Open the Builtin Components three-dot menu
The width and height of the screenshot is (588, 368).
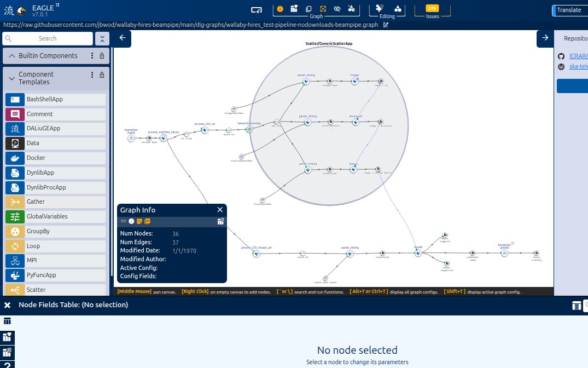92,55
